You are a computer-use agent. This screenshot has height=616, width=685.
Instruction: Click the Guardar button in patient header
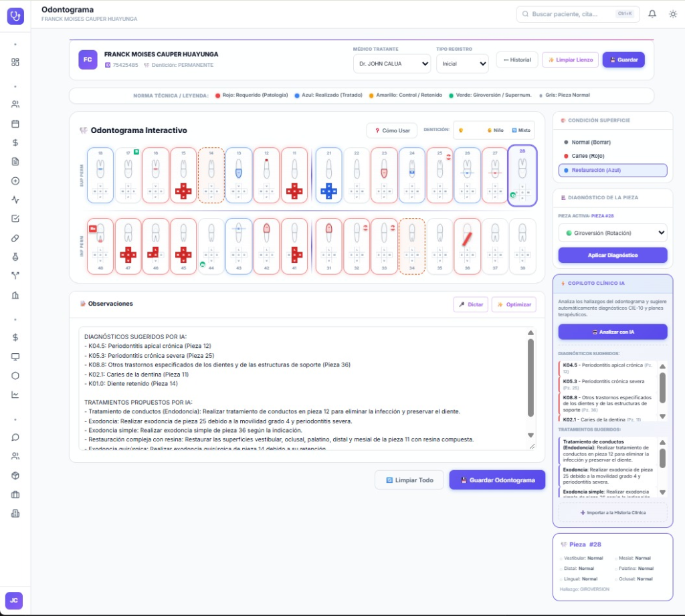(x=623, y=60)
